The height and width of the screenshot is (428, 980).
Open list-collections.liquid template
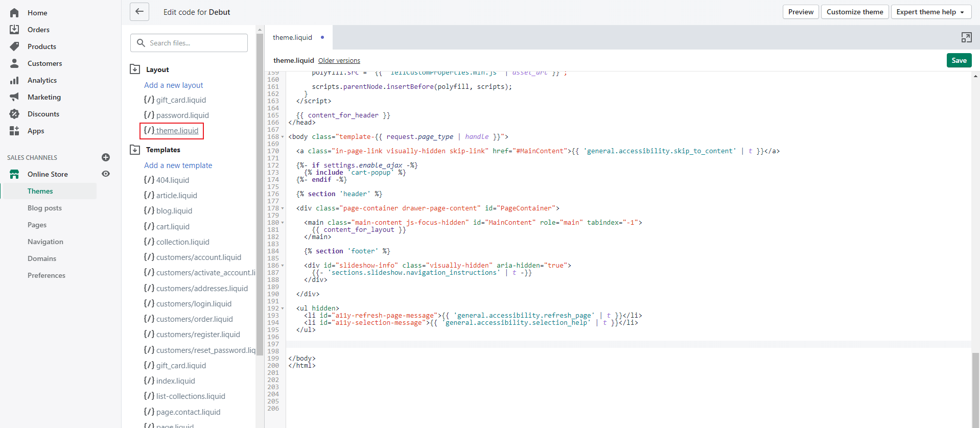click(x=184, y=396)
